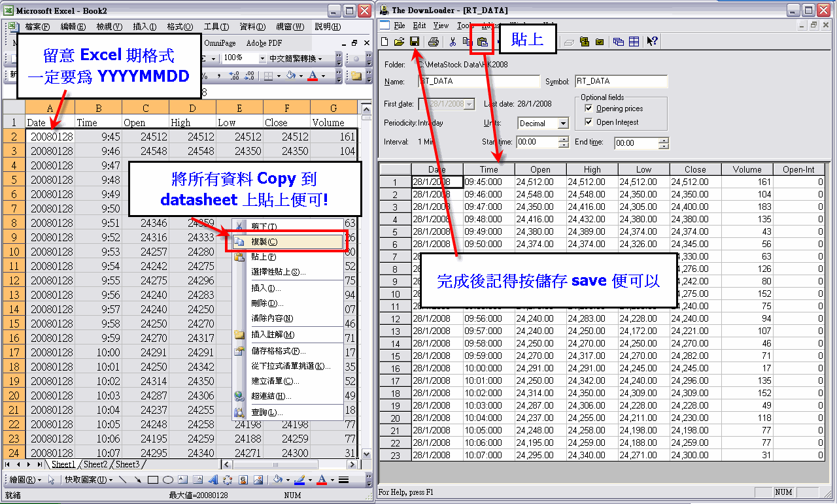
Task: Click Line Color brush in drawing toolbar
Action: tap(299, 480)
